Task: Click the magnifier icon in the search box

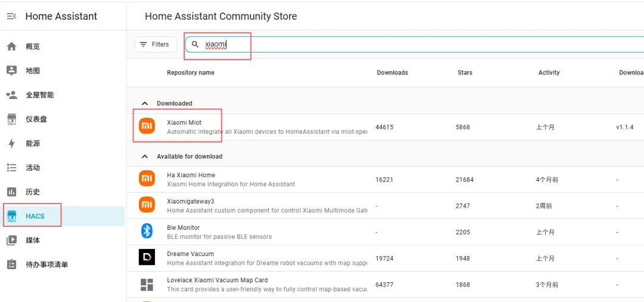Action: [x=196, y=44]
